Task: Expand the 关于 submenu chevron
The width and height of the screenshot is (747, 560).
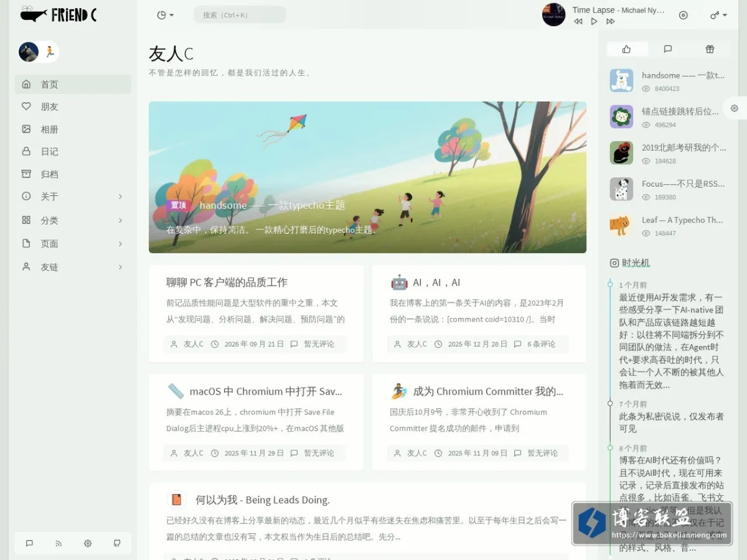Action: (x=120, y=197)
